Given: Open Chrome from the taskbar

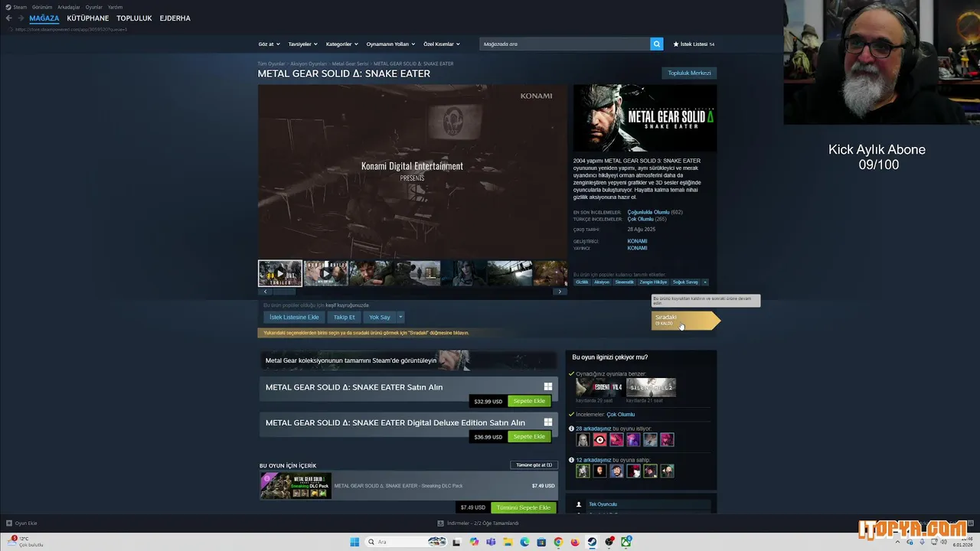Looking at the screenshot, I should pos(558,542).
